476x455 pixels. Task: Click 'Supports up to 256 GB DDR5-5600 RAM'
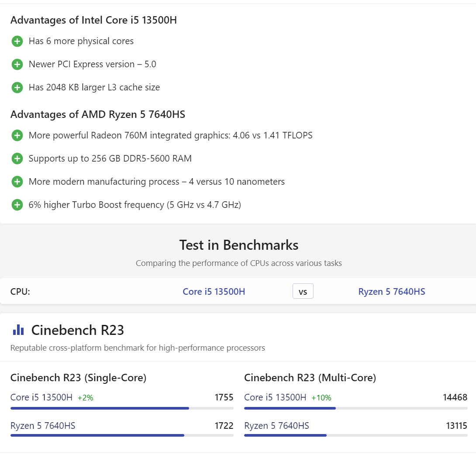110,159
